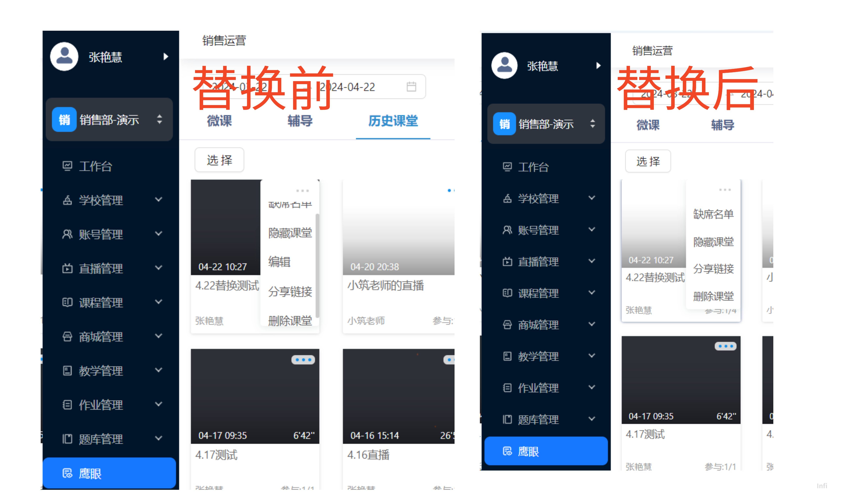Expand 作业管理 chevron in right sidebar
Screen dimensions: 847x504
[591, 387]
